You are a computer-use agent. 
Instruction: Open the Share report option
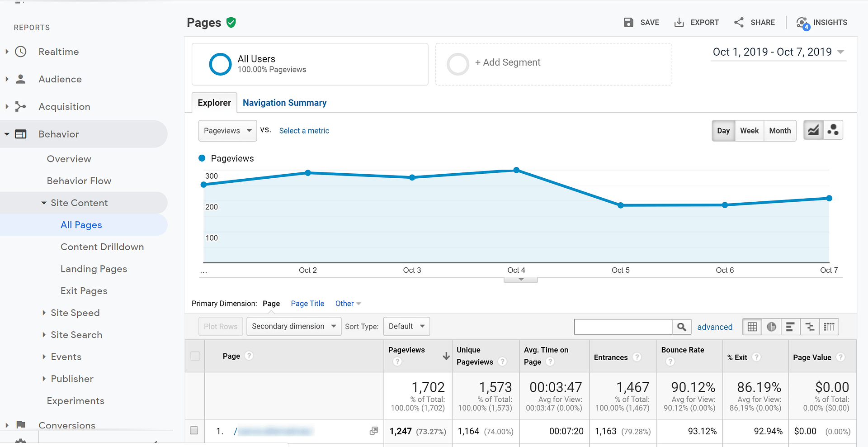[754, 23]
